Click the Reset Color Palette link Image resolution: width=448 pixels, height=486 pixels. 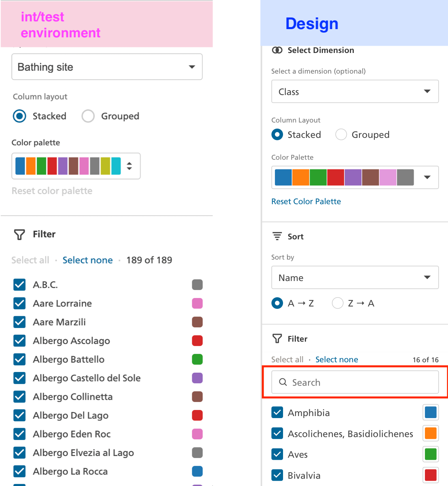pyautogui.click(x=306, y=201)
